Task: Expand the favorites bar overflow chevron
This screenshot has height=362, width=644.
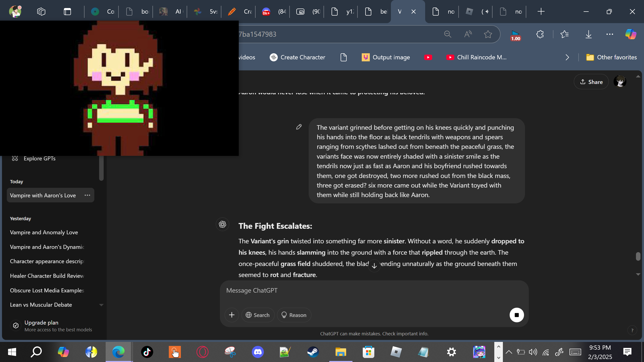Action: pyautogui.click(x=567, y=57)
